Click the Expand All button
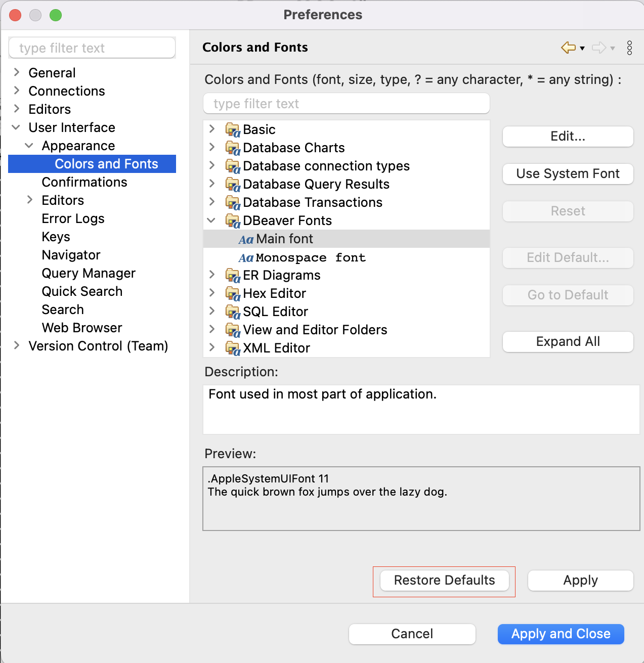644x663 pixels. (568, 341)
